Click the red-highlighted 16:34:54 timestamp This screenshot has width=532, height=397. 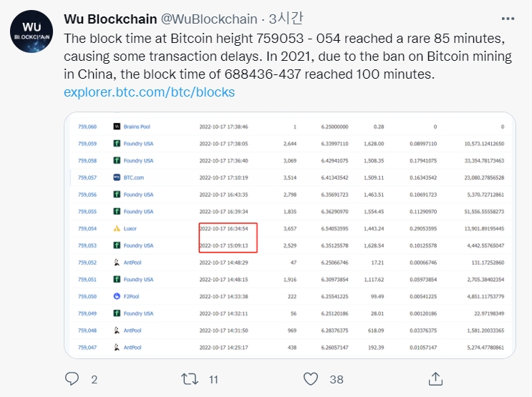tap(224, 228)
